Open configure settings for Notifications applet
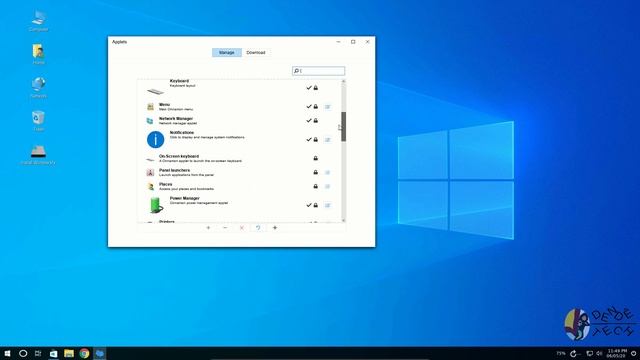 [327, 140]
